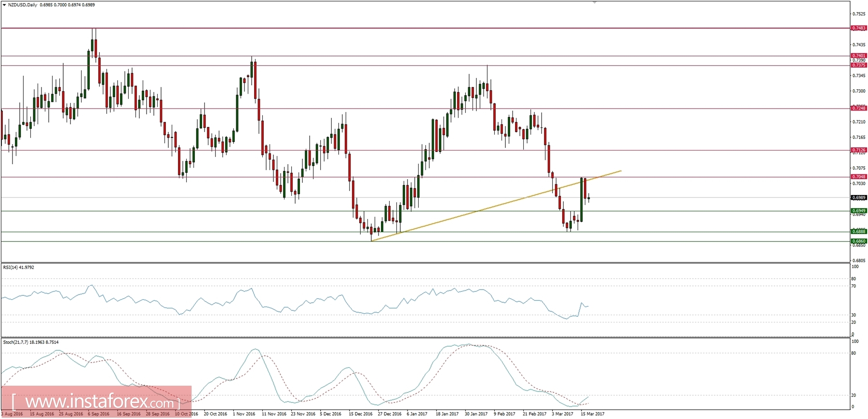
Task: Click the 0.7483 resistance level price tag
Action: (859, 28)
